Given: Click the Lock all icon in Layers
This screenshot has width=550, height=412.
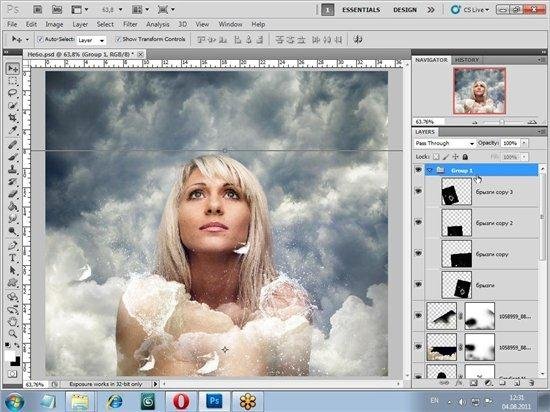Looking at the screenshot, I should point(465,157).
